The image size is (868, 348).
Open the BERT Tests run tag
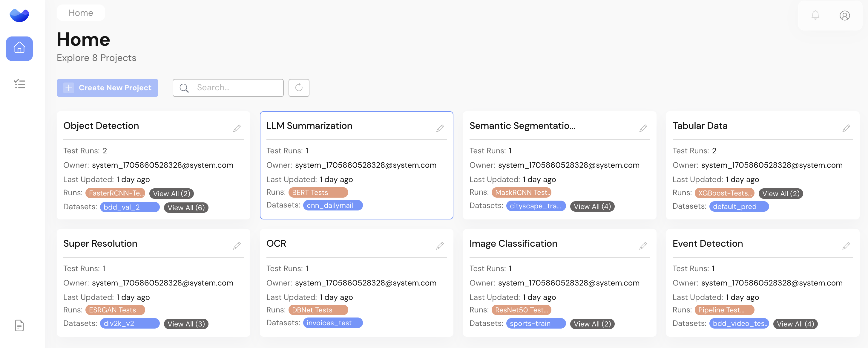318,193
